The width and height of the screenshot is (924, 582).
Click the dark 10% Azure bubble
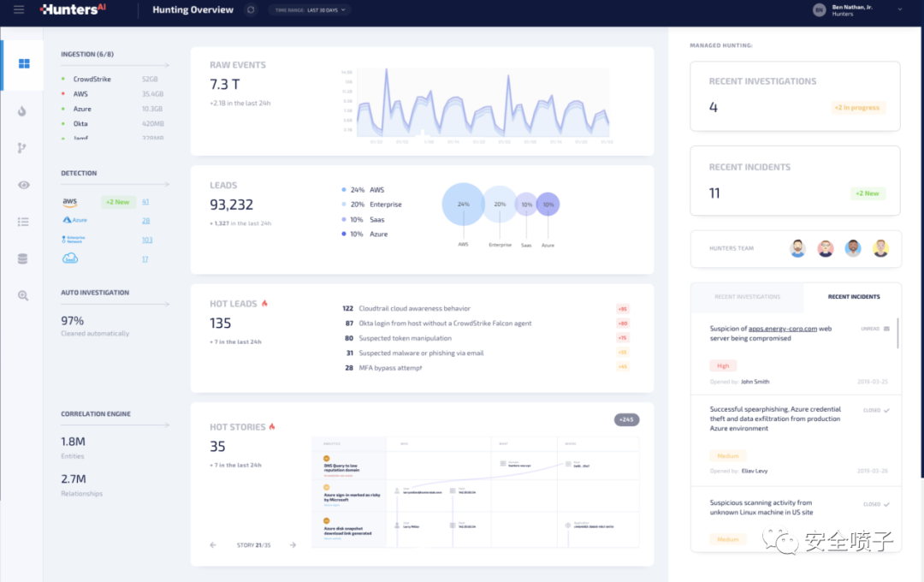coord(548,205)
